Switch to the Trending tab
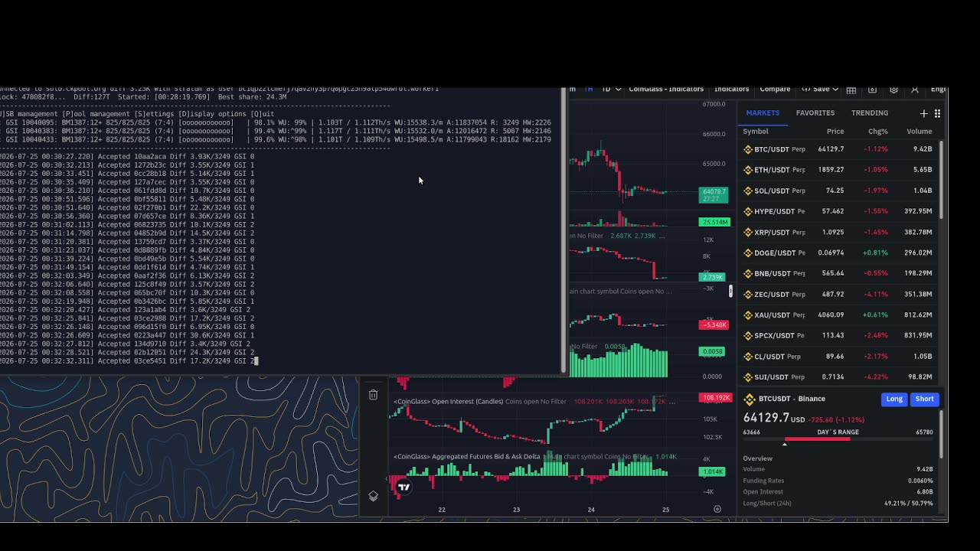Screen dimensions: 980x551 tap(870, 113)
